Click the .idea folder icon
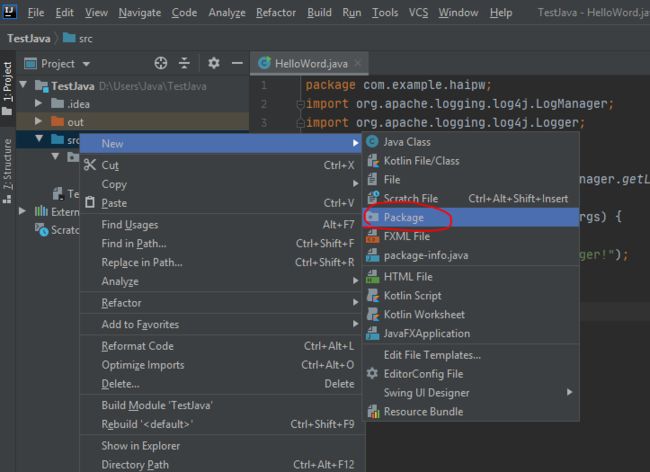This screenshot has height=472, width=650. point(57,104)
